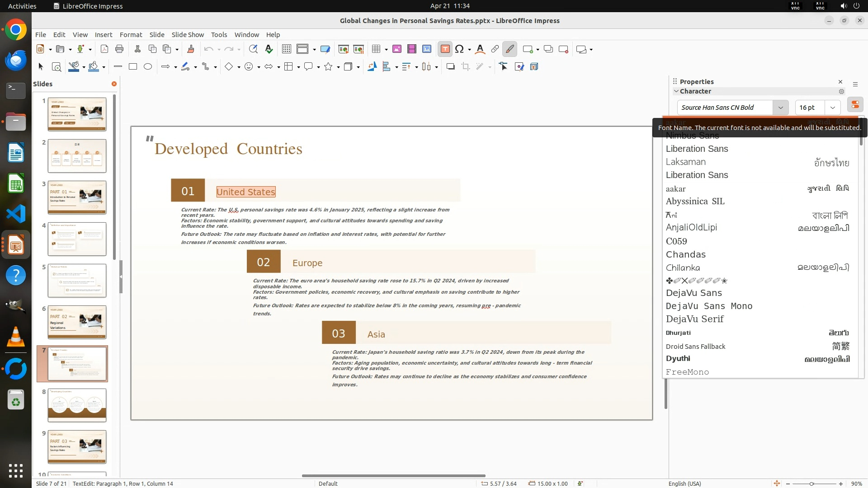
Task: Insert a table using toolbar icon
Action: 376,49
